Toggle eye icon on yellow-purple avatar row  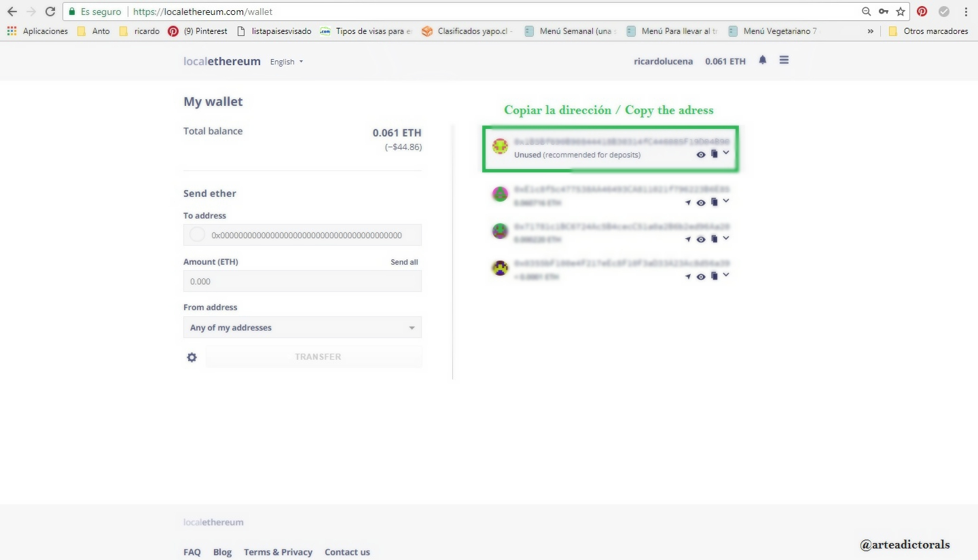point(701,276)
